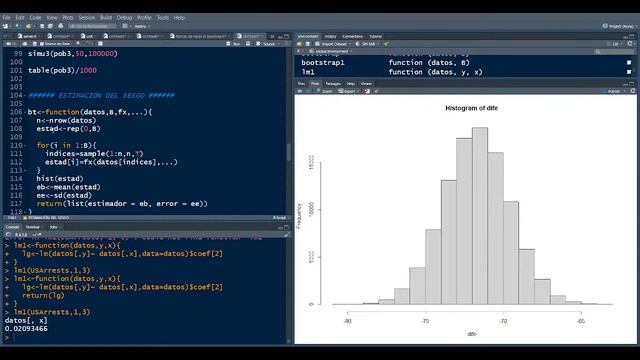Switch to the Environment tab
This screenshot has height=360, width=640.
click(308, 36)
